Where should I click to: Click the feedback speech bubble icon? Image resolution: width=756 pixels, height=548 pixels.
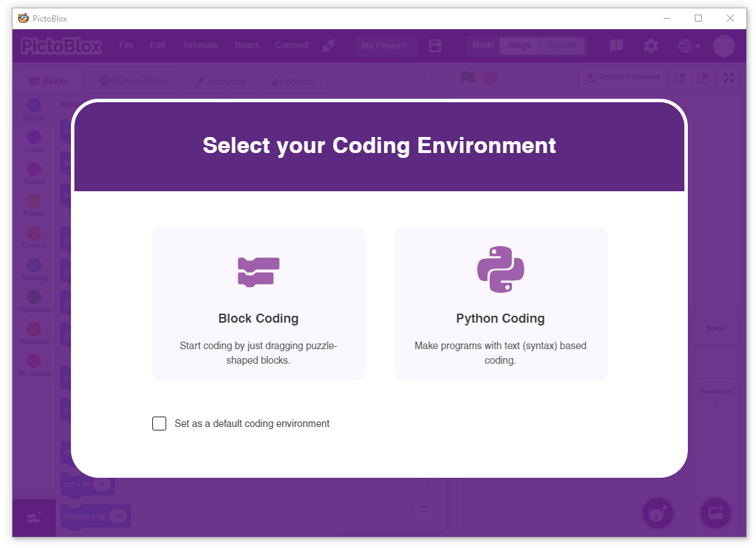pyautogui.click(x=616, y=46)
